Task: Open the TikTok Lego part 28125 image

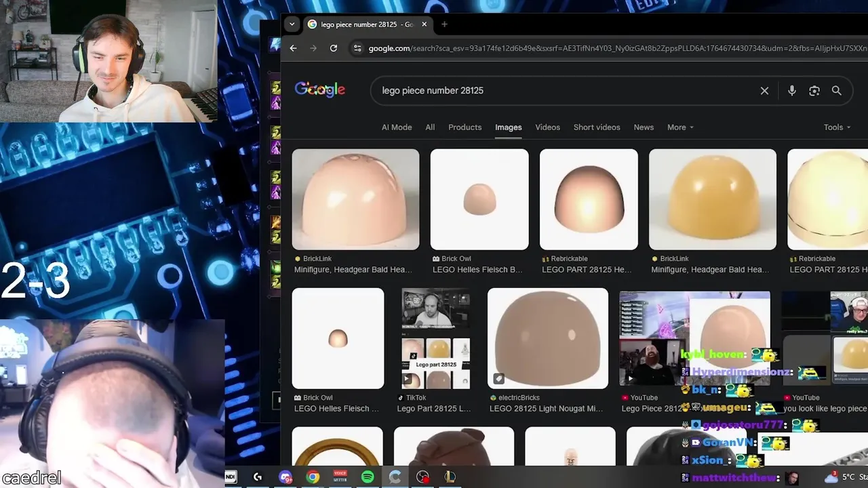Action: tap(435, 338)
